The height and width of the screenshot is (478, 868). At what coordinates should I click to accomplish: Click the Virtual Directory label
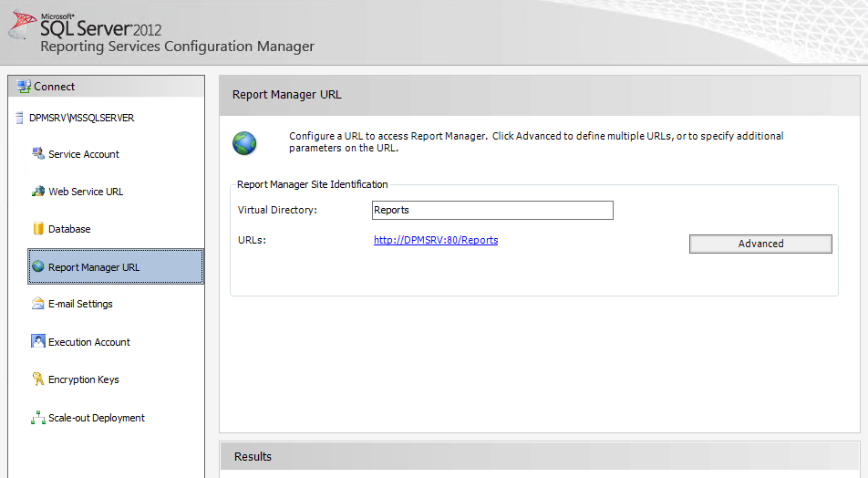click(277, 210)
